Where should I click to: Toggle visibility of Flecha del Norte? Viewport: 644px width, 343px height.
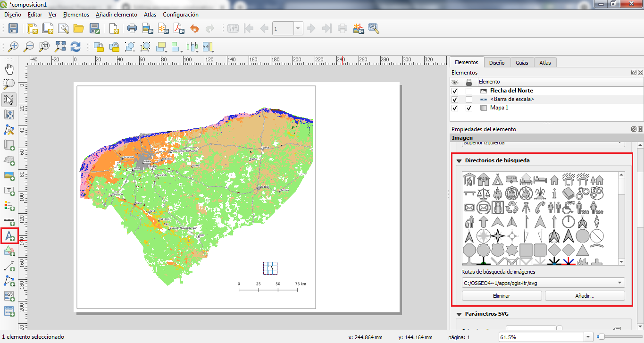pyautogui.click(x=455, y=91)
